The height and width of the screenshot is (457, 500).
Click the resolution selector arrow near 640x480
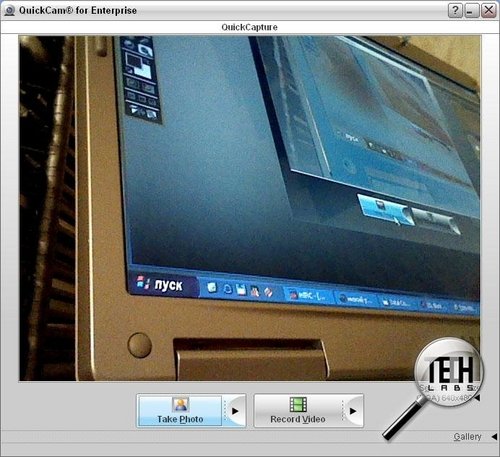click(x=478, y=398)
